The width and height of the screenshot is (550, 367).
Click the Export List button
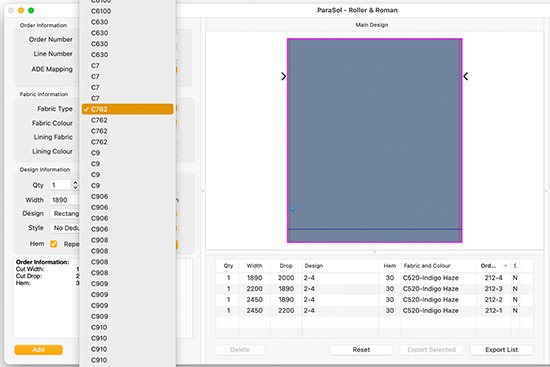[x=502, y=349]
